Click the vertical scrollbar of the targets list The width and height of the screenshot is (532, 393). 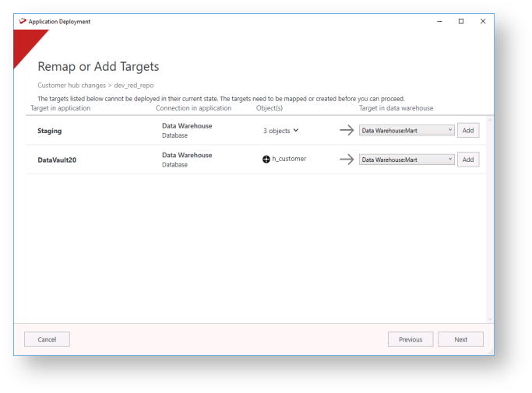click(489, 218)
